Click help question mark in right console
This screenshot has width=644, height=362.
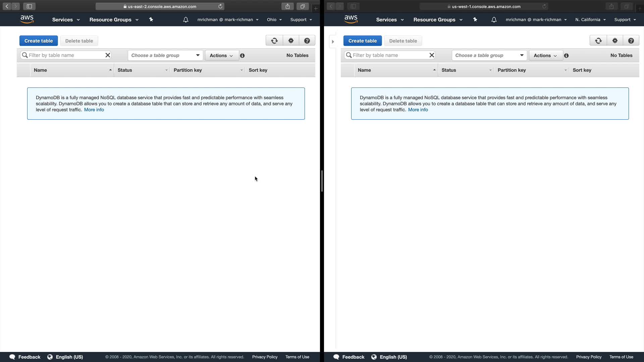pos(631,41)
